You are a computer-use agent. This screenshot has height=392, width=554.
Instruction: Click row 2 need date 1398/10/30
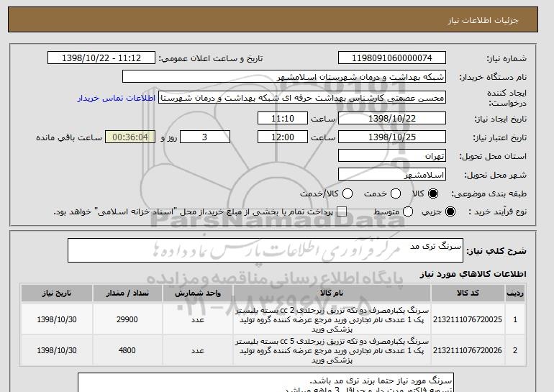tap(57, 351)
